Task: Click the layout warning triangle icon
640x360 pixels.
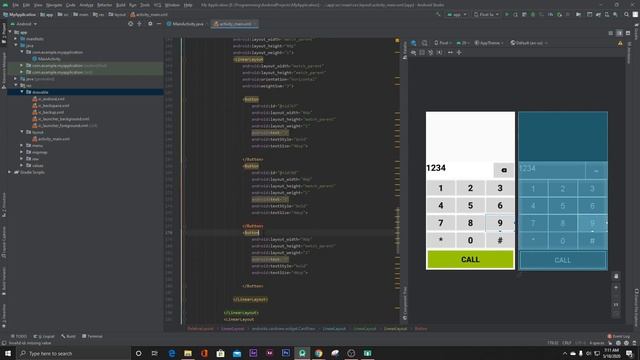Action: [620, 43]
